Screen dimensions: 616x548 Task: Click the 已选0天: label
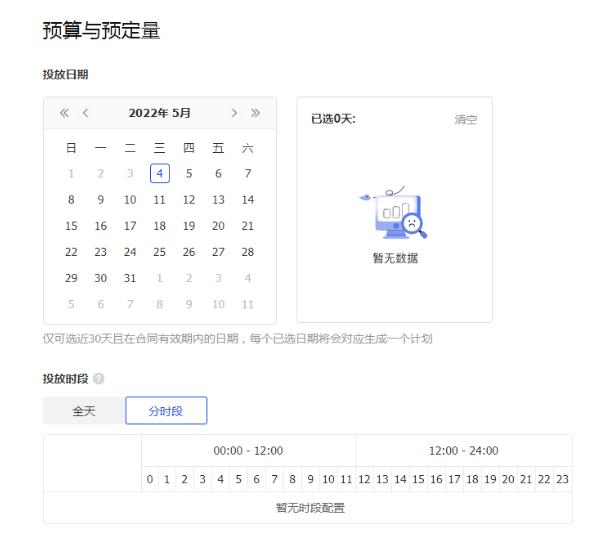click(333, 119)
